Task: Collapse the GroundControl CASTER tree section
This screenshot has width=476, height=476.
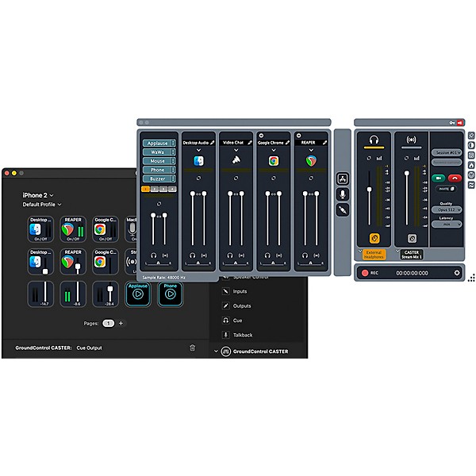Action: pyautogui.click(x=216, y=351)
